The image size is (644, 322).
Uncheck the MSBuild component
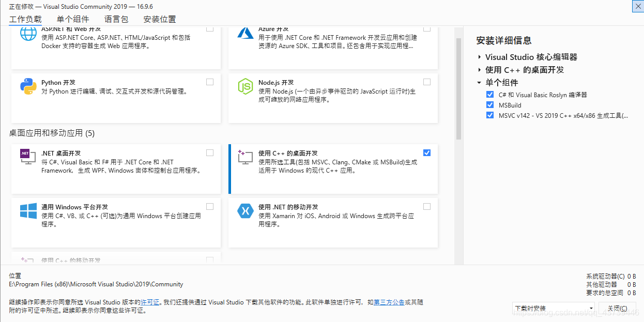(x=490, y=105)
